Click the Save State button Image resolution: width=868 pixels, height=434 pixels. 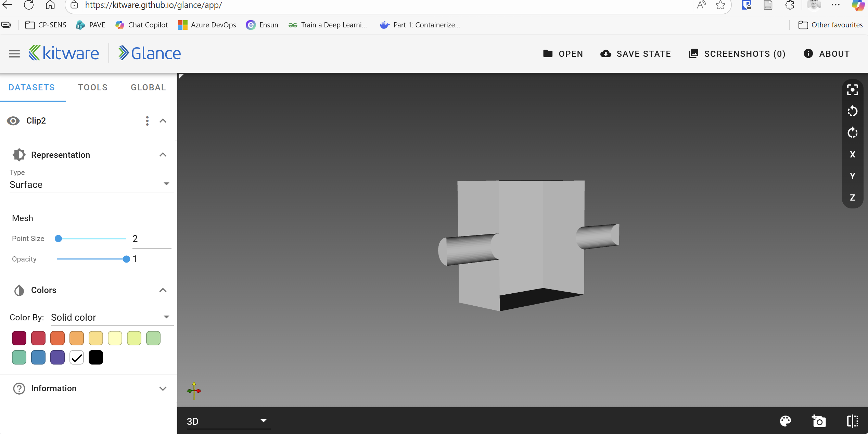coord(636,54)
